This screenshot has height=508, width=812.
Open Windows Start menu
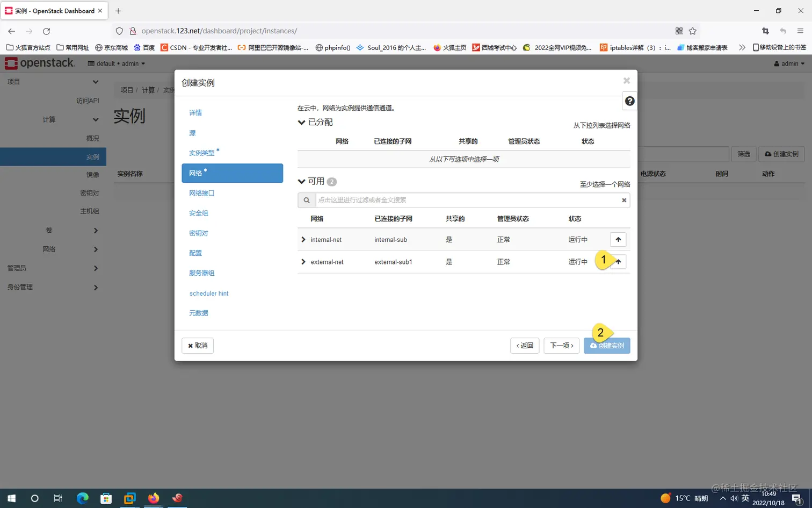point(11,498)
